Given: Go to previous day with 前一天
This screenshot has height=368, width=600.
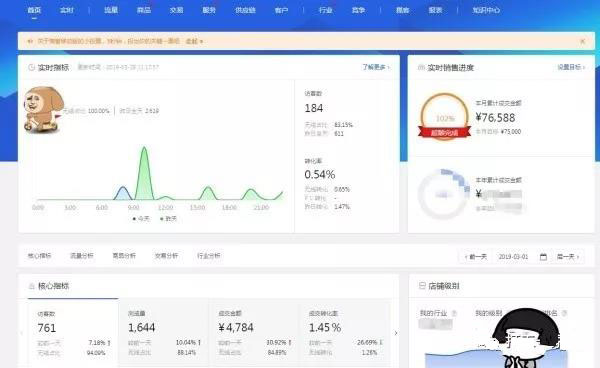Looking at the screenshot, I should 476,257.
